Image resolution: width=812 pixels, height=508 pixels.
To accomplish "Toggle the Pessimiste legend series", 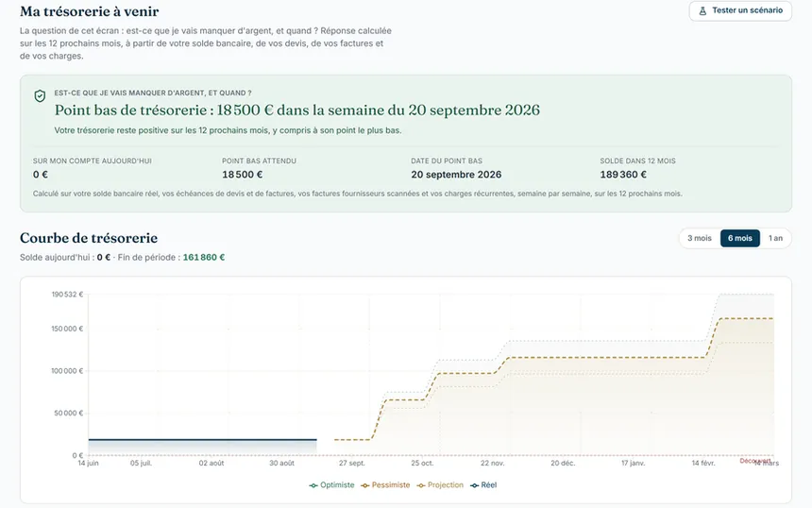I will coord(385,485).
